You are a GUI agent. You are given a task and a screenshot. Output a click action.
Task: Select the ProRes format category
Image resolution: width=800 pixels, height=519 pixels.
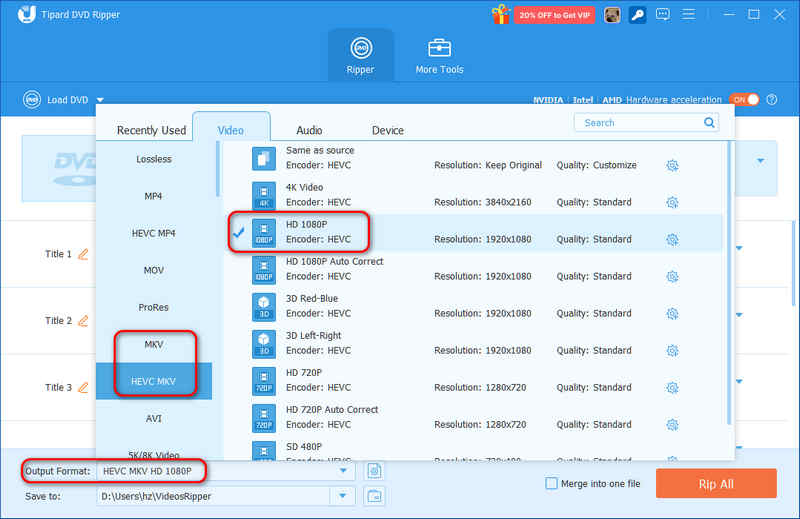point(154,307)
